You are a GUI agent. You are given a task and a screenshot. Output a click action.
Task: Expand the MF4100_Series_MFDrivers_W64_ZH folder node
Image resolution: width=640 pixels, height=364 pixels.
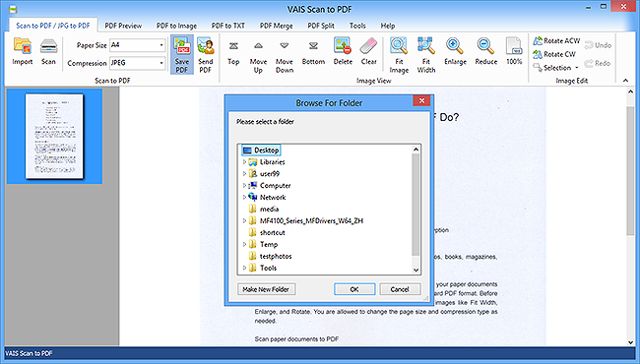point(244,220)
